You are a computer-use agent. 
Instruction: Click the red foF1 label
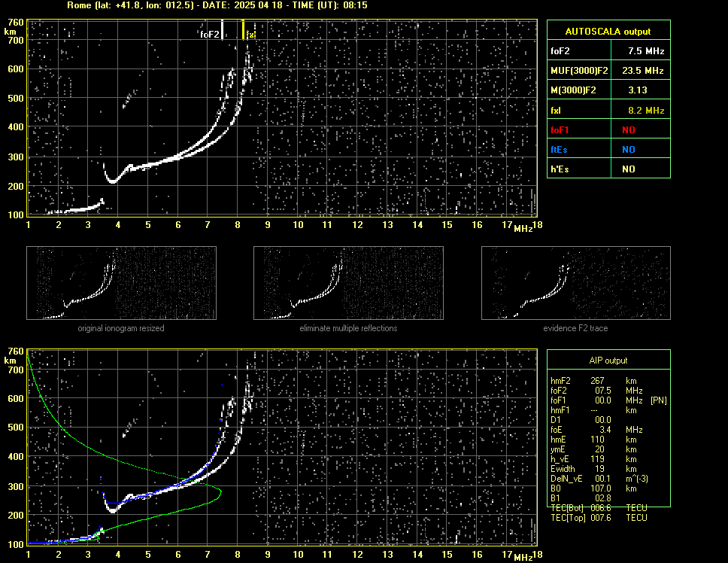point(560,130)
